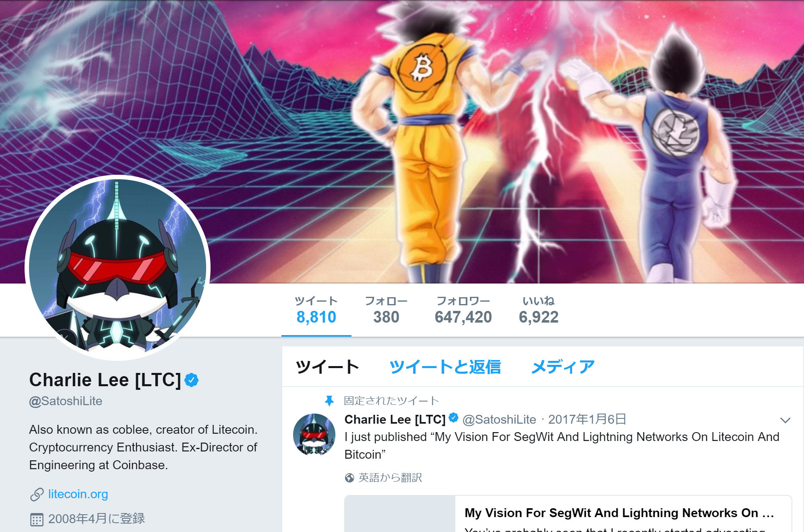The image size is (804, 532).
Task: Open the My Vision For SegWit article card
Action: [x=568, y=514]
